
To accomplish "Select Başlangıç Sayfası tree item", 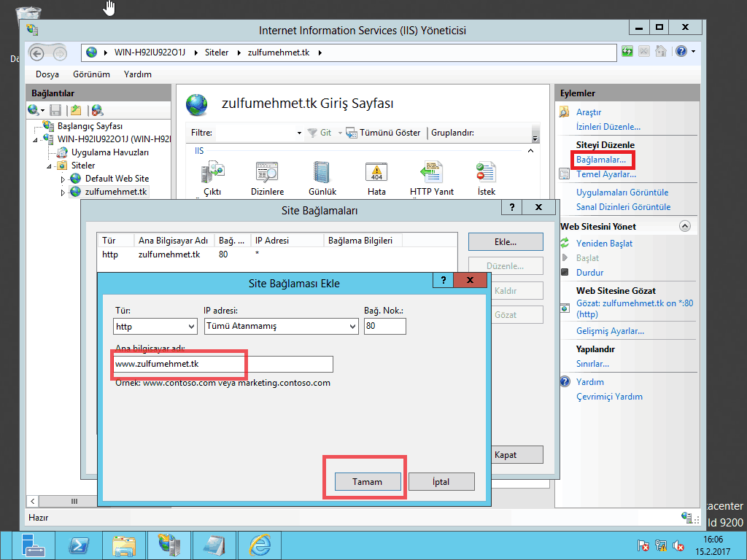I will pos(90,126).
